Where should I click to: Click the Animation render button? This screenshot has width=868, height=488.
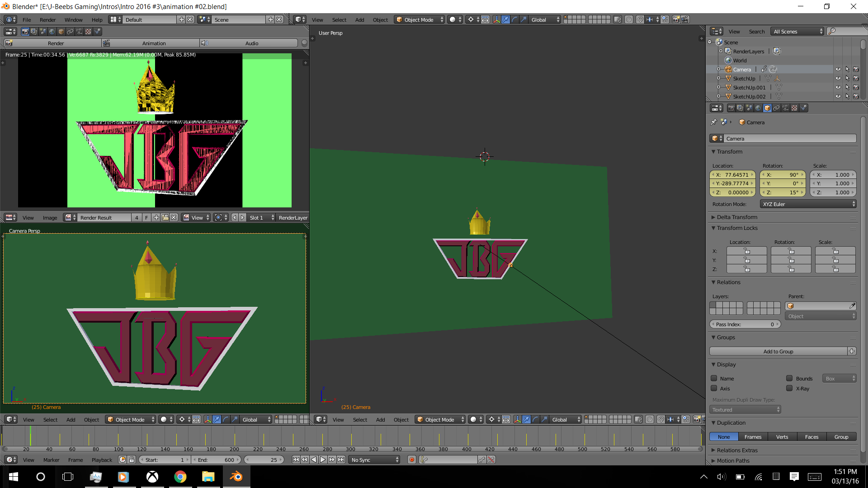(151, 43)
